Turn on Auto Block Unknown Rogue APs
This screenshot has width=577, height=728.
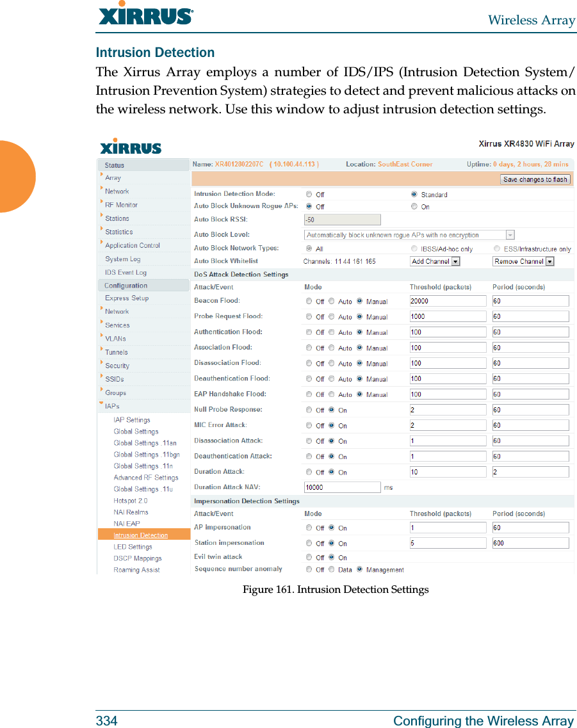click(x=414, y=206)
